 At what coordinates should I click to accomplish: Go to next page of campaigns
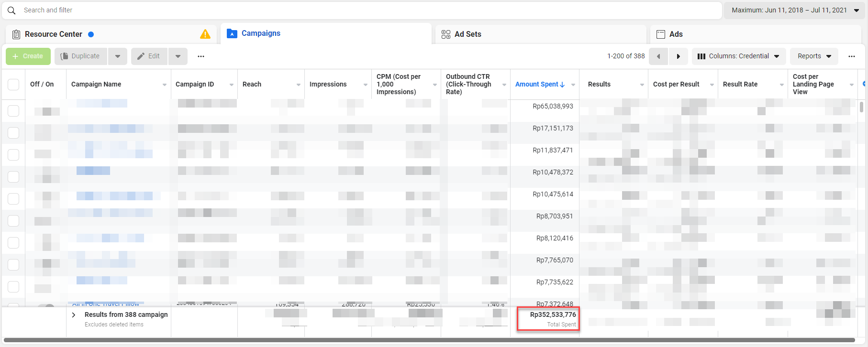[678, 56]
